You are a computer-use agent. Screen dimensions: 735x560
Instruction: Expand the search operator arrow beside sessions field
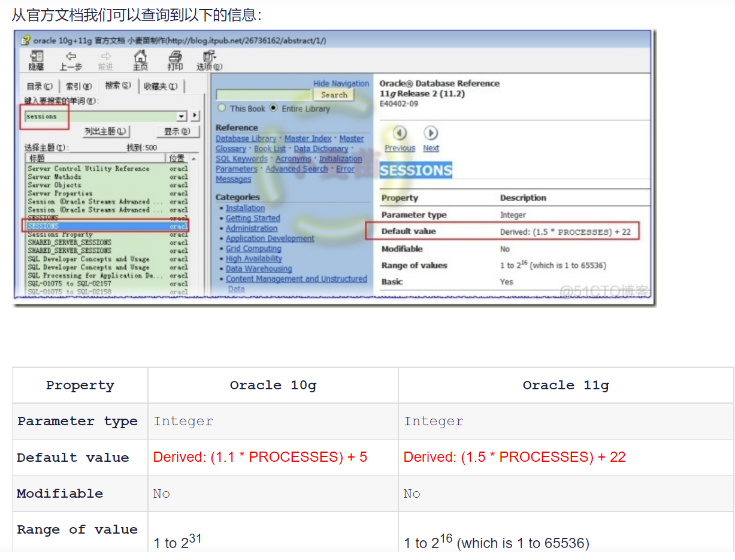(x=195, y=116)
